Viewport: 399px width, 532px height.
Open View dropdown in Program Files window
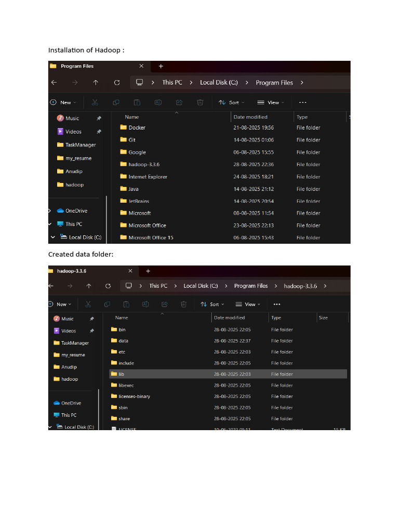tap(271, 102)
